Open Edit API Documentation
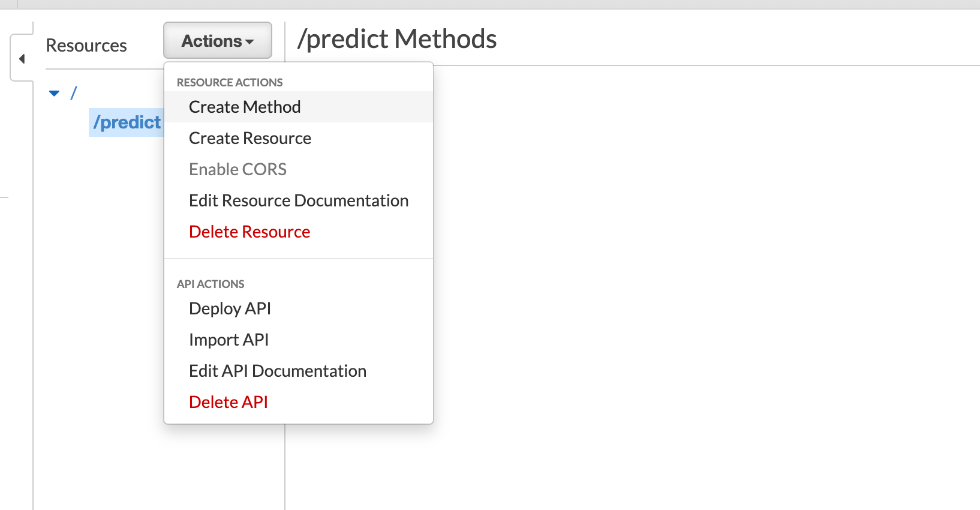 click(x=278, y=371)
